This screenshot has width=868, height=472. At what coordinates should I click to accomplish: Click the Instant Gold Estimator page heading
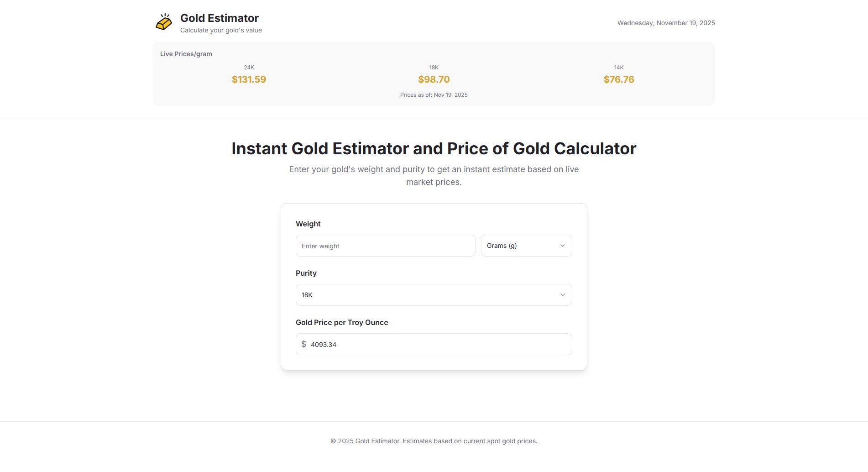(434, 148)
